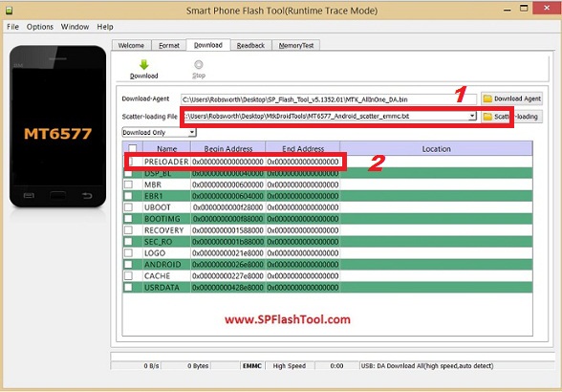
Task: Open the Help menu
Action: [105, 27]
